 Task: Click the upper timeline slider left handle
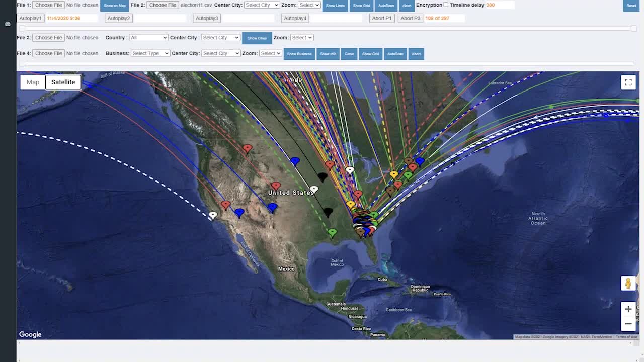(22, 28)
